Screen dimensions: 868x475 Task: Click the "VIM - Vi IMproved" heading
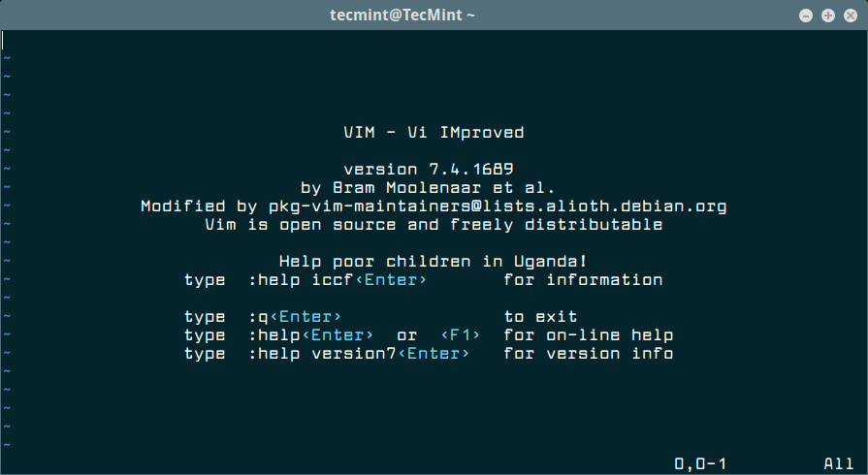(434, 133)
